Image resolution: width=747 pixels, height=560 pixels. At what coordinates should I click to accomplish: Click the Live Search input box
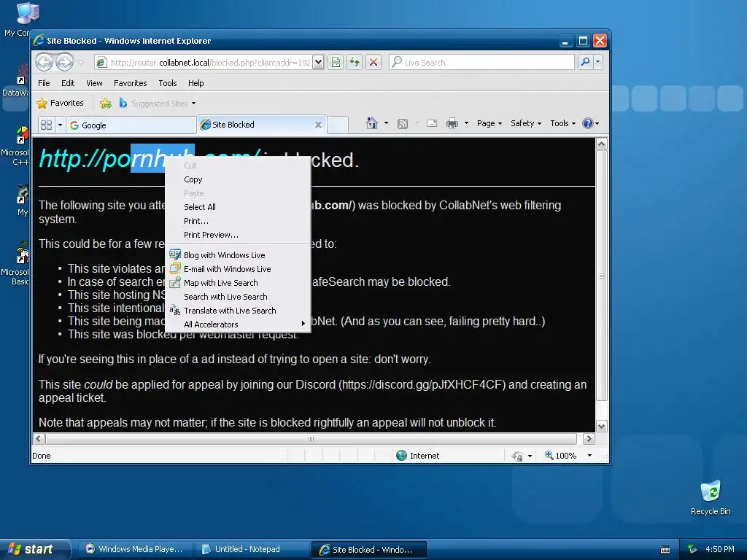pos(481,63)
